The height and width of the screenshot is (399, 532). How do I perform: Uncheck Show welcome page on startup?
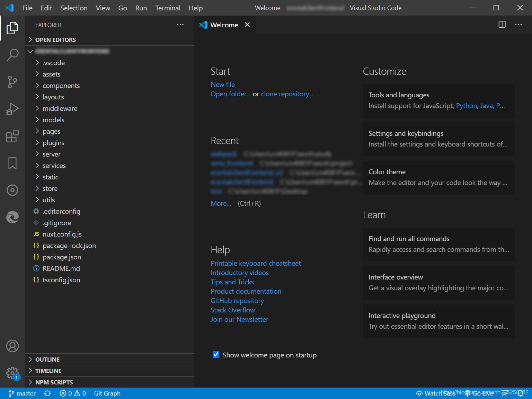click(216, 355)
